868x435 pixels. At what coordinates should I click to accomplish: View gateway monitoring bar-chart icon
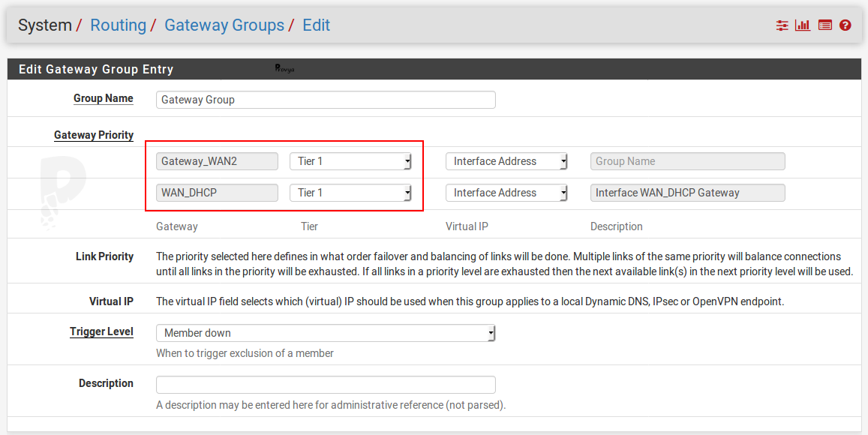(802, 25)
